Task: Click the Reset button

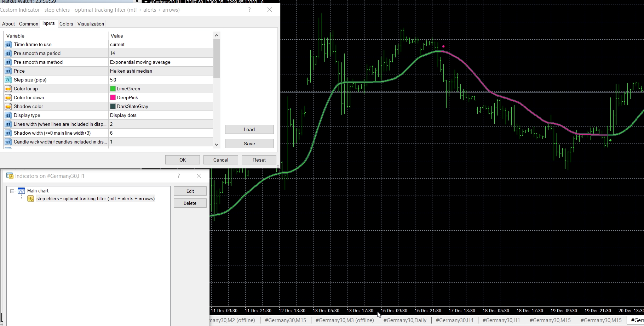Action: coord(259,160)
